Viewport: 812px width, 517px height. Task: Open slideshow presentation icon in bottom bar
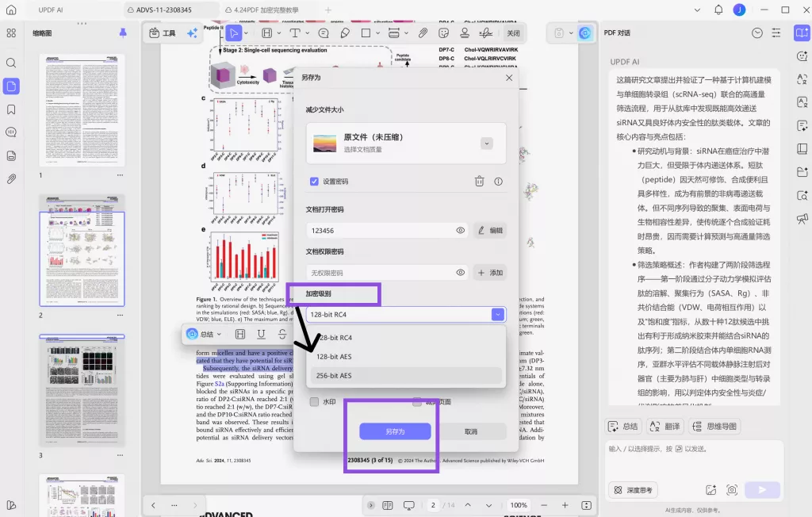pyautogui.click(x=409, y=505)
